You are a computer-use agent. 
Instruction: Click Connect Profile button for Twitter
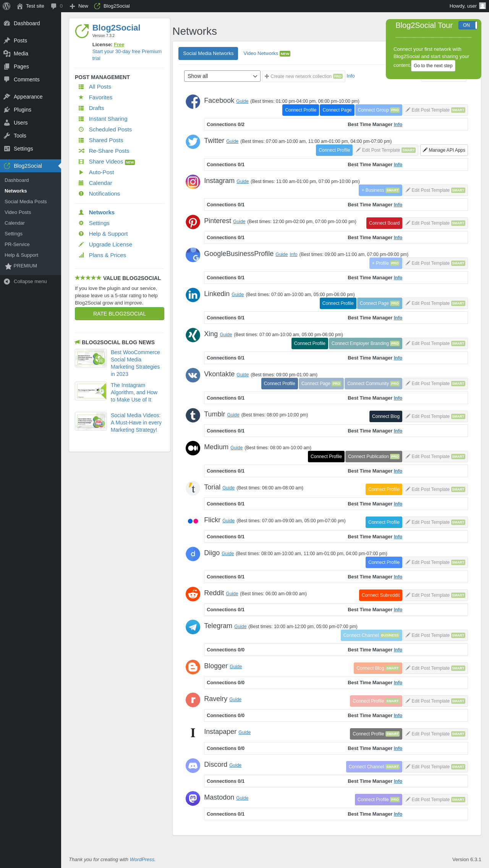coord(334,150)
